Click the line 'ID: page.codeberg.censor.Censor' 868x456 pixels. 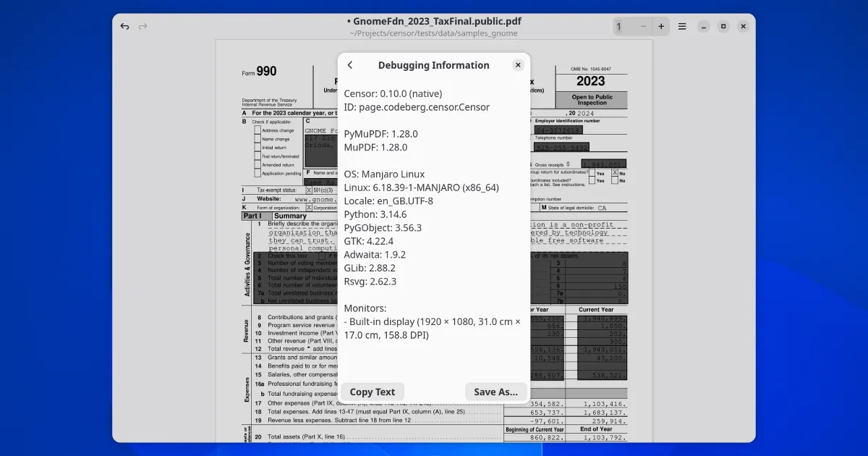[x=417, y=107]
